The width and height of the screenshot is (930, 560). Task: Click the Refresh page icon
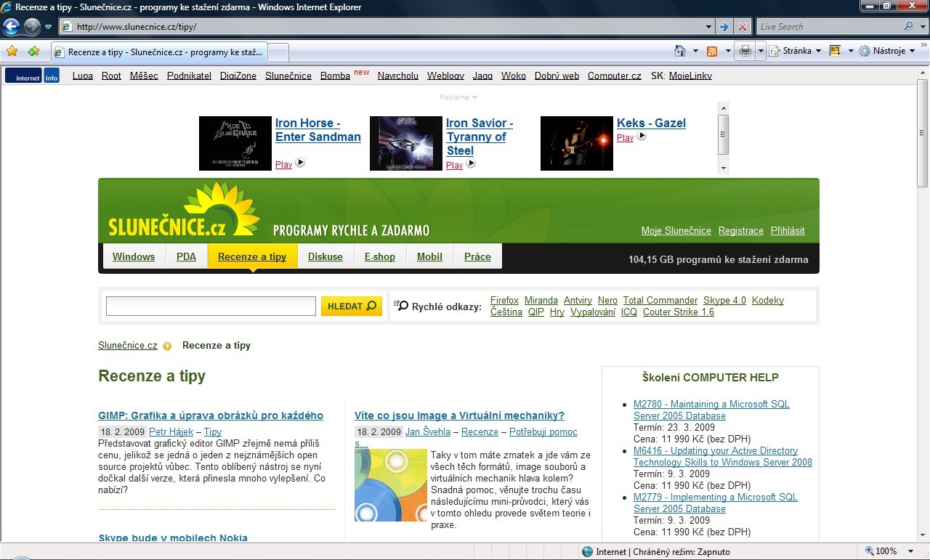pos(724,27)
